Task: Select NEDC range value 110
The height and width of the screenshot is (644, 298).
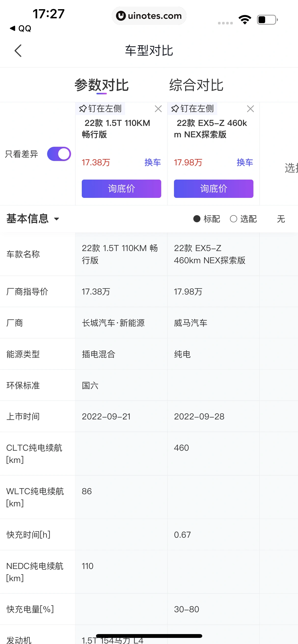Action: [88, 566]
